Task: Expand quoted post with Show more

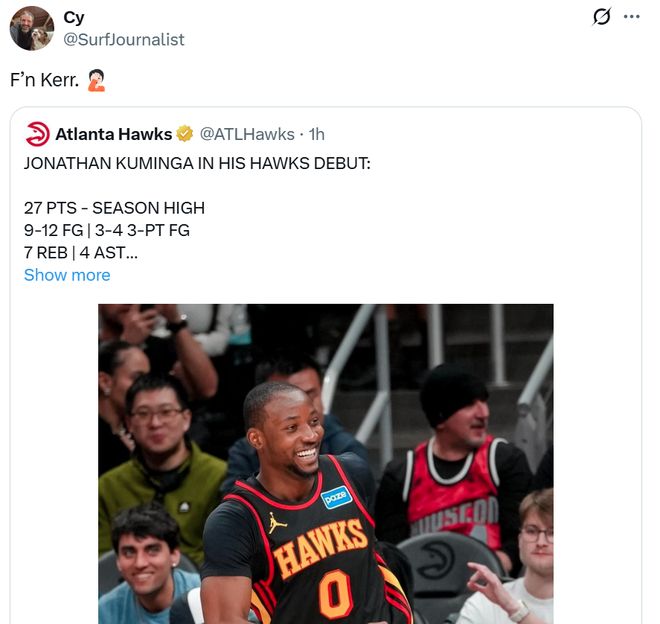Action: tap(67, 275)
